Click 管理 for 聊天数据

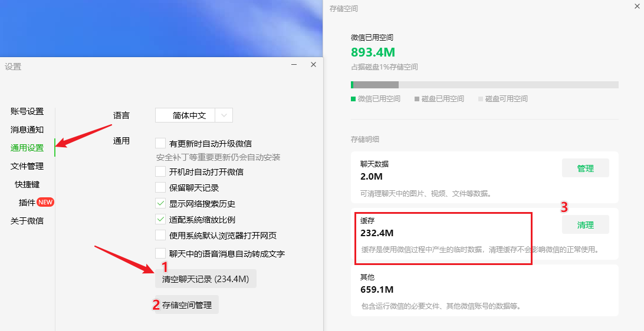coord(585,168)
